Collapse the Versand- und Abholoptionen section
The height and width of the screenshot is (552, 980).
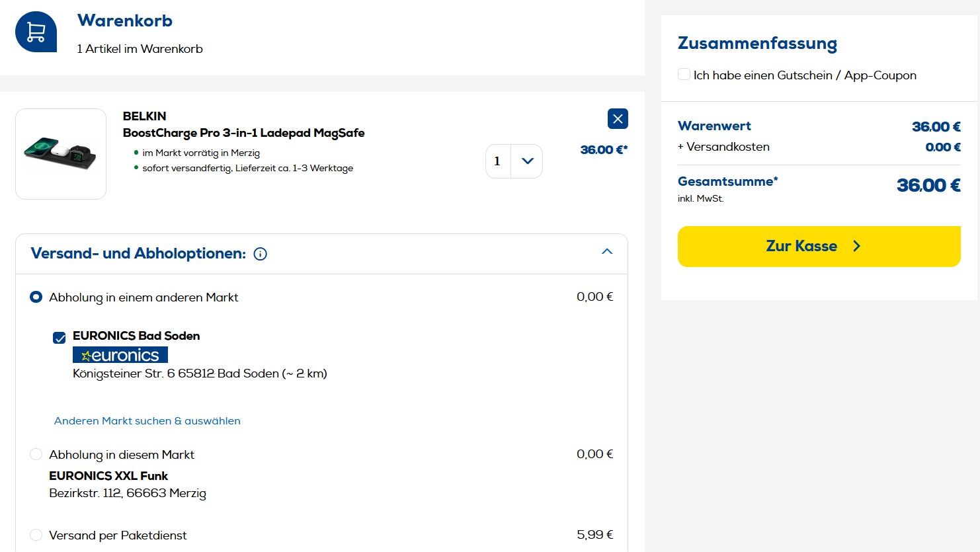click(x=607, y=252)
